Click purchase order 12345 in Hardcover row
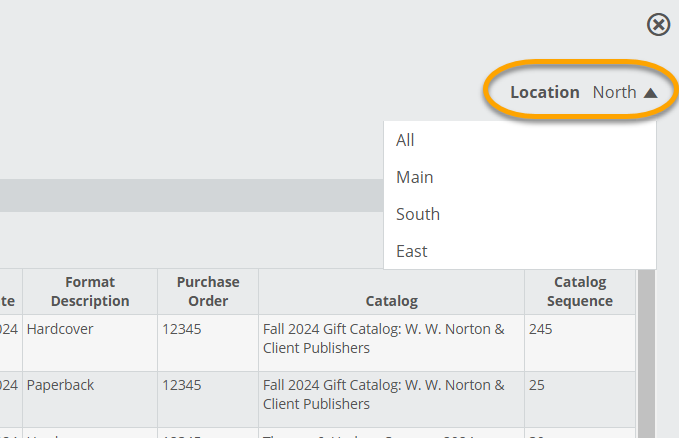The height and width of the screenshot is (438, 679). 181,329
